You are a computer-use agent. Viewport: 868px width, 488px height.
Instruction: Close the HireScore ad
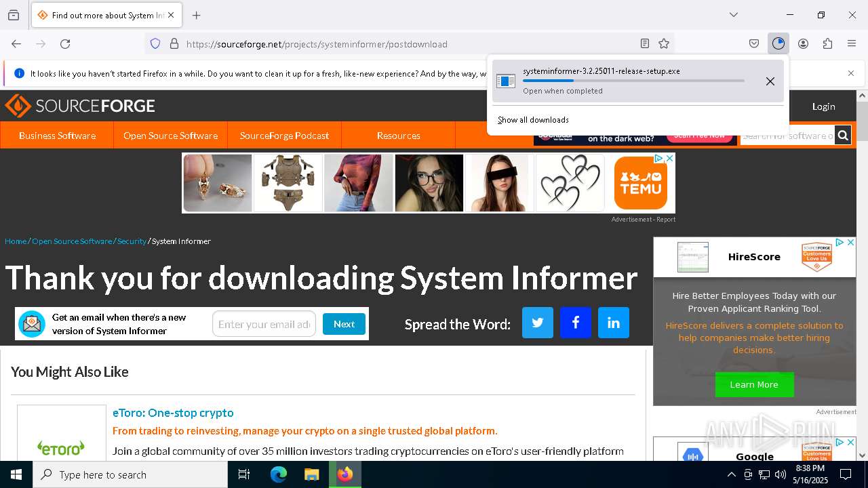[x=851, y=242]
